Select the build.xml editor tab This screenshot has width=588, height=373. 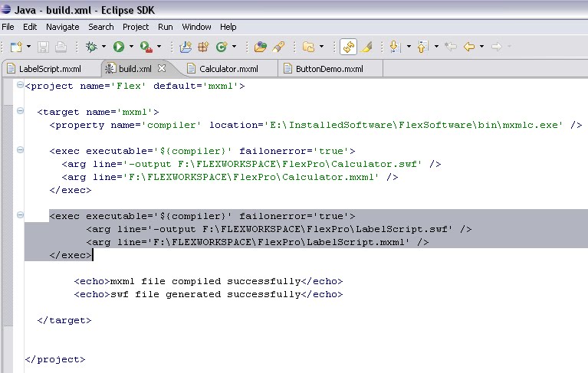click(135, 69)
